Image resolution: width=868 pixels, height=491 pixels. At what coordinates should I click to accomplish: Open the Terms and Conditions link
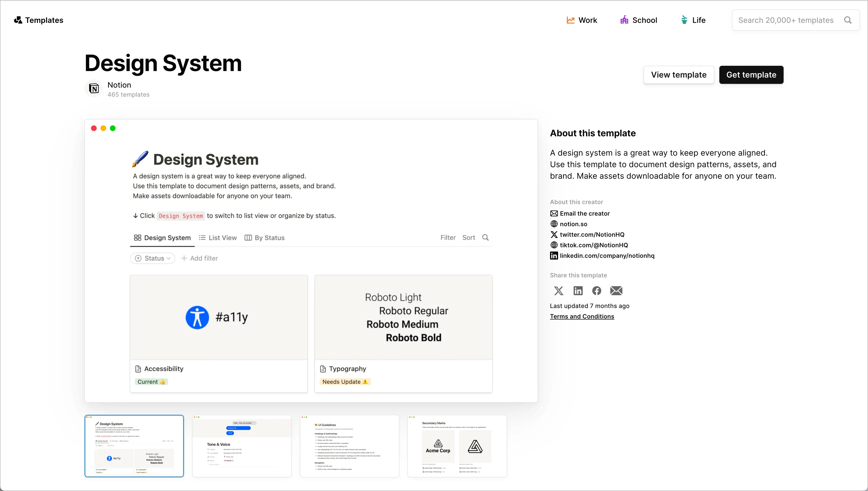point(582,317)
